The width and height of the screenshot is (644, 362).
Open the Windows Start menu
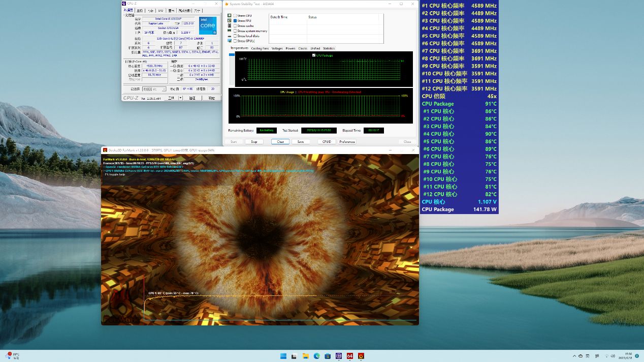click(283, 356)
